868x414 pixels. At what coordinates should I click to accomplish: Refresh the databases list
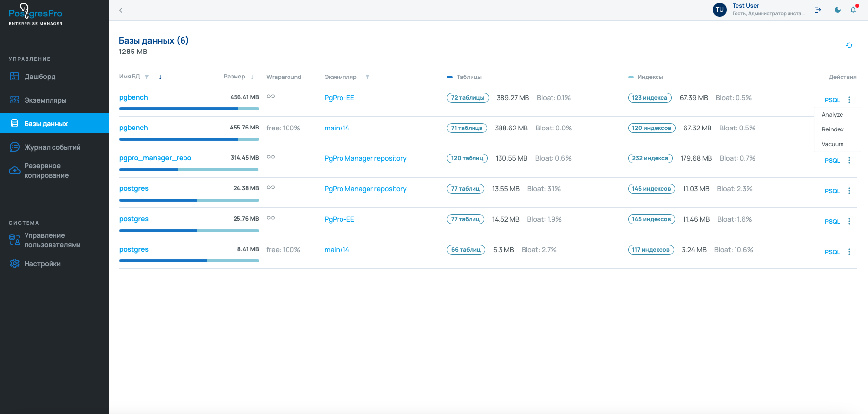pos(849,45)
